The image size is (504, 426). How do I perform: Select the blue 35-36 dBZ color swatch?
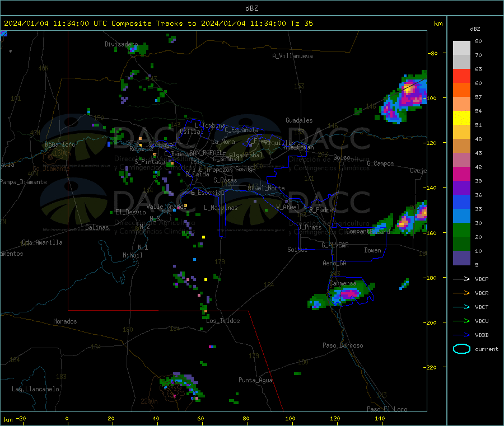click(x=461, y=202)
